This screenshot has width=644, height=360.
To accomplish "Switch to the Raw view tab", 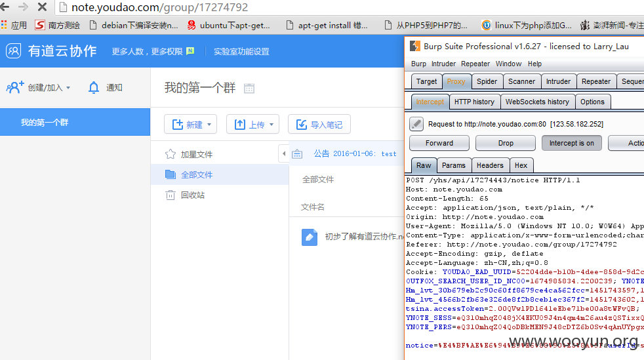I will click(424, 165).
